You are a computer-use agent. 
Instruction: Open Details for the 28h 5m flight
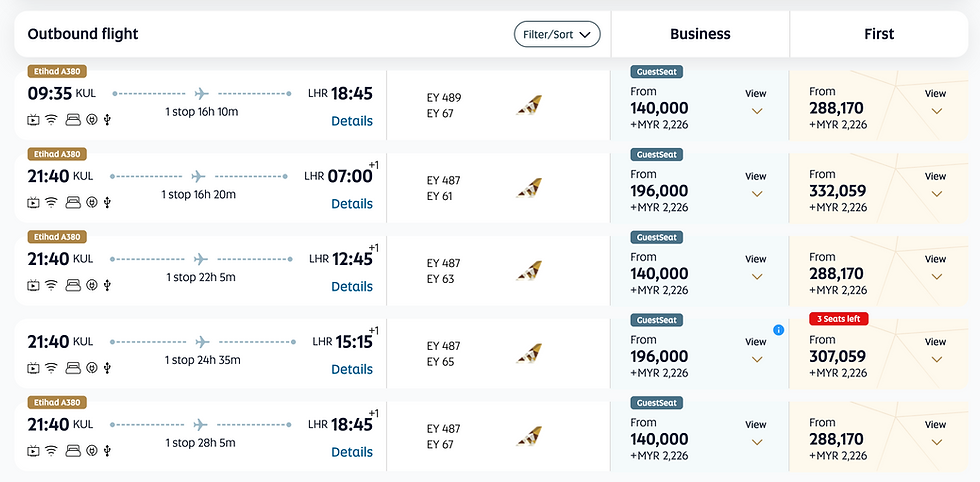click(352, 452)
